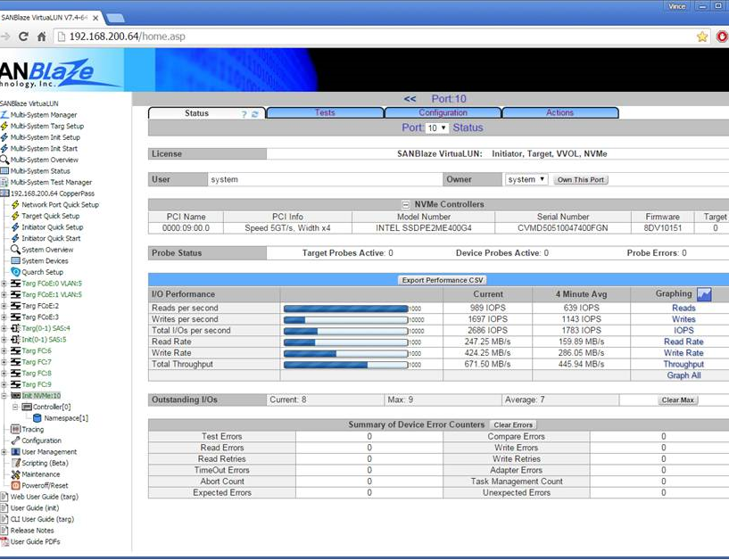
Task: Click the Multi-System Status table icon
Action: (4, 171)
